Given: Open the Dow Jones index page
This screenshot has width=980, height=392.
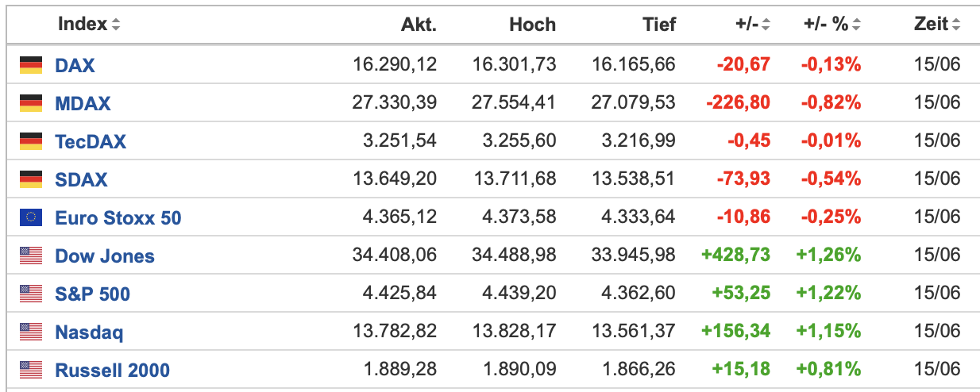Looking at the screenshot, I should tap(104, 256).
